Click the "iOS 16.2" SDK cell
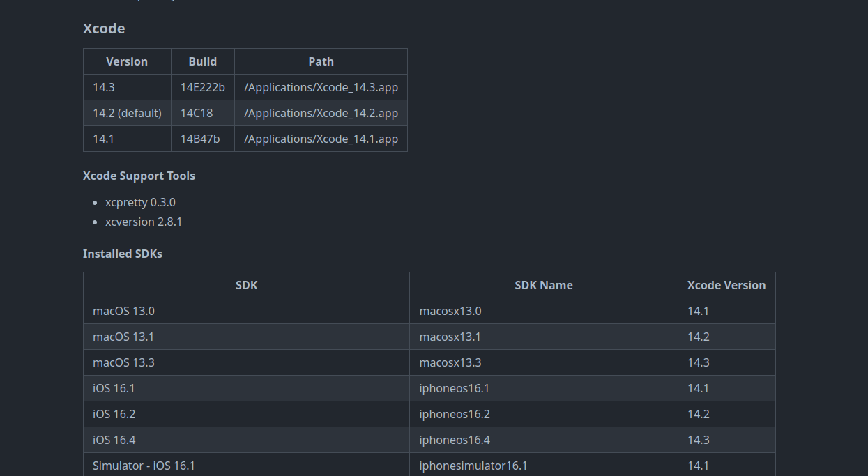Screen dimensions: 868x476 [x=246, y=414]
